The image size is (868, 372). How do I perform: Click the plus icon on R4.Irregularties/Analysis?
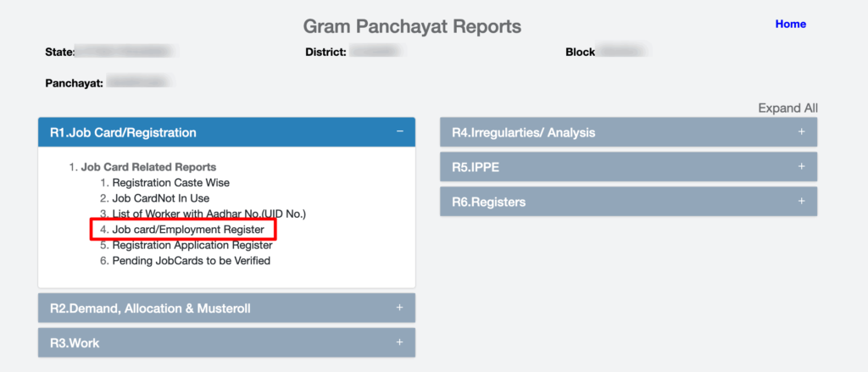click(800, 132)
